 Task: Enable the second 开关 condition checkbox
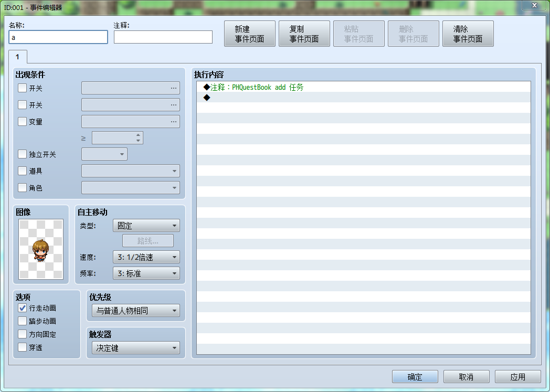[x=22, y=105]
